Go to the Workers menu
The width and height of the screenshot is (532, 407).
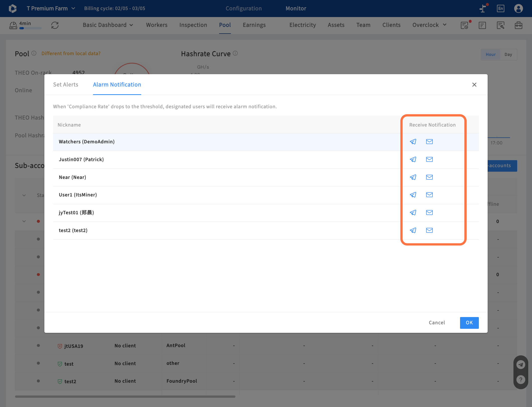pyautogui.click(x=157, y=25)
